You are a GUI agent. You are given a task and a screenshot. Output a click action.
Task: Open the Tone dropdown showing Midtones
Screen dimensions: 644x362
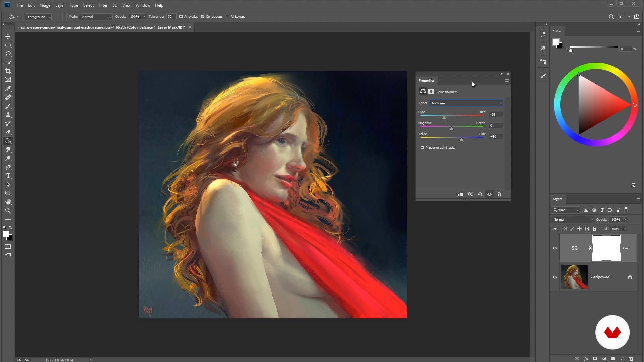coord(466,103)
